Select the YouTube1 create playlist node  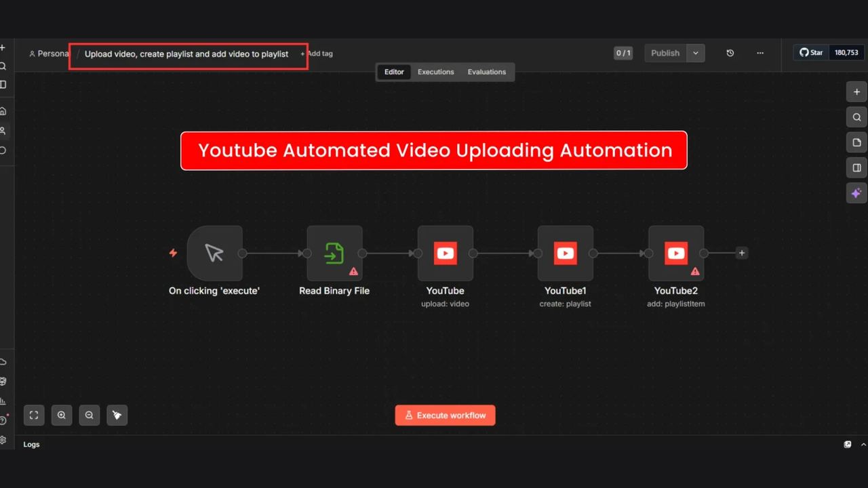click(566, 253)
